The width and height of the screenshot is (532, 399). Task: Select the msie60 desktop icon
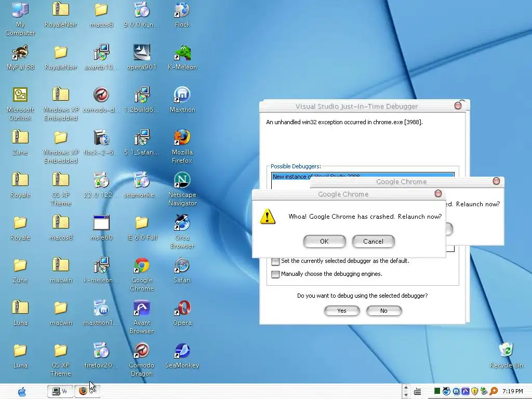click(x=101, y=228)
